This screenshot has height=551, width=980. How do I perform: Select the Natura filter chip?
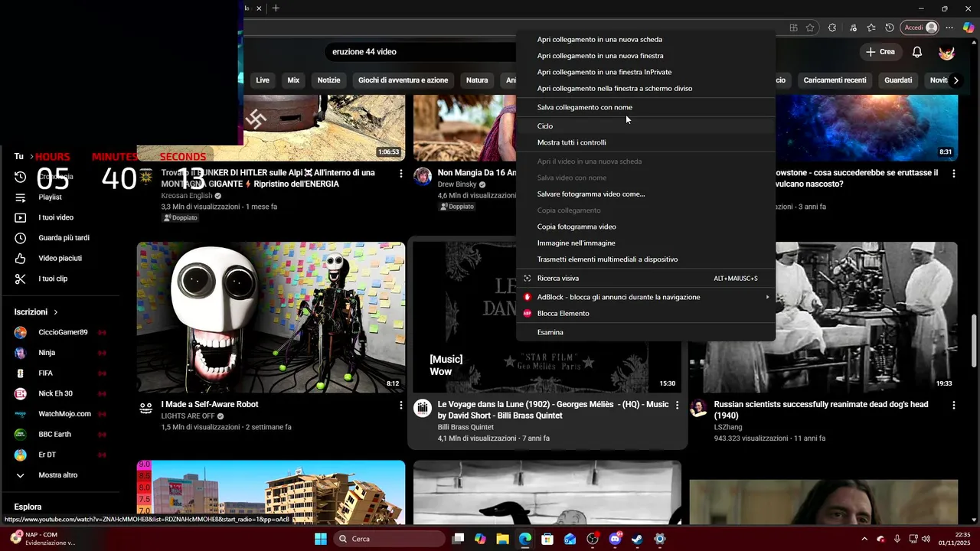477,80
